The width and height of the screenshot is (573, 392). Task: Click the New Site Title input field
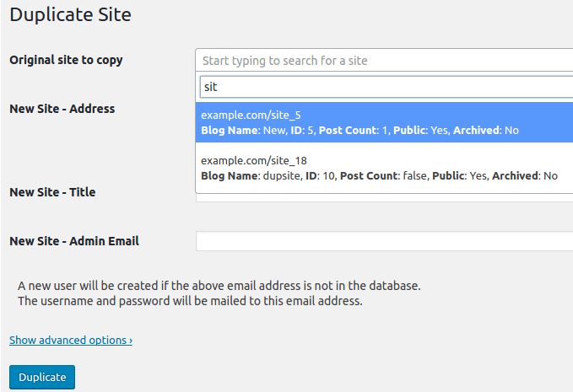coord(385,197)
